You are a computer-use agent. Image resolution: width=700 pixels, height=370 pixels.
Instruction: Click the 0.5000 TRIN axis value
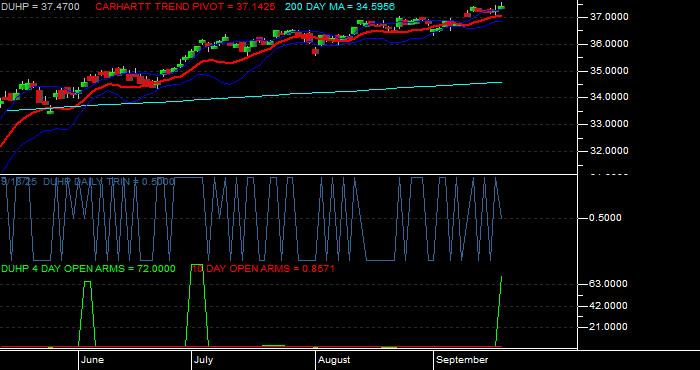605,218
